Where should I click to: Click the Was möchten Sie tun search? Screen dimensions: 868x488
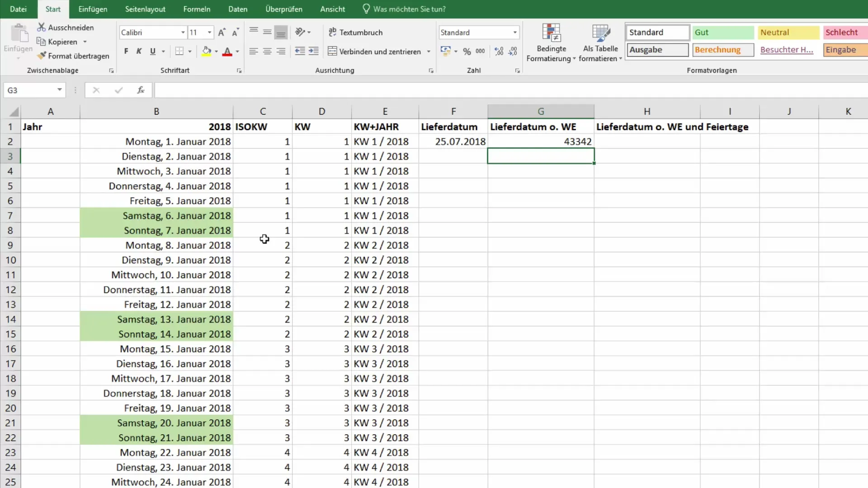coord(404,9)
